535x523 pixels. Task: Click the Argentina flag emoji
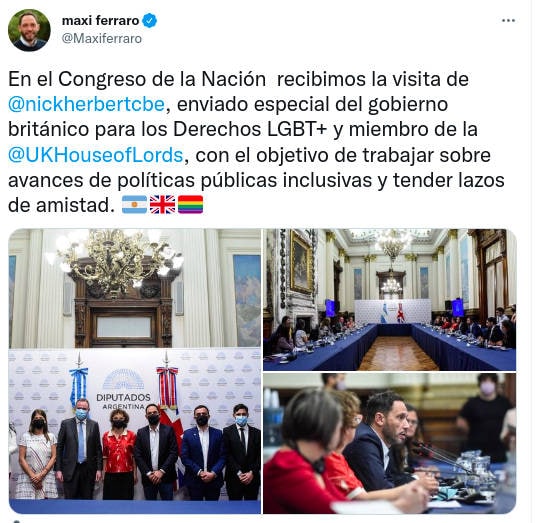pos(134,205)
